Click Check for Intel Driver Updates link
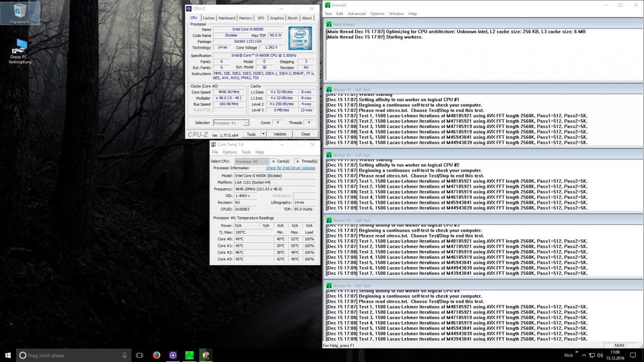The height and width of the screenshot is (362, 644). [290, 168]
